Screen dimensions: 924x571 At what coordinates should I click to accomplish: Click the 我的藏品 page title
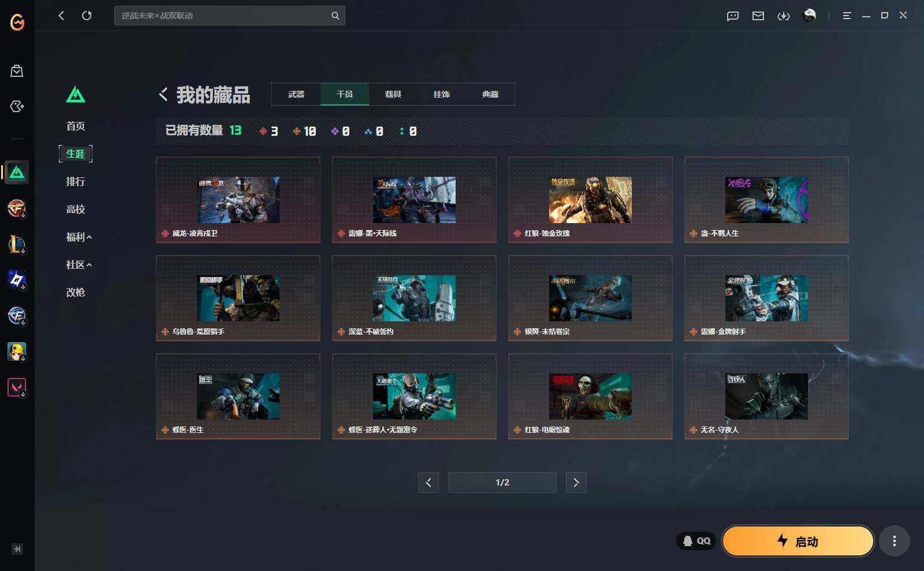[x=213, y=95]
